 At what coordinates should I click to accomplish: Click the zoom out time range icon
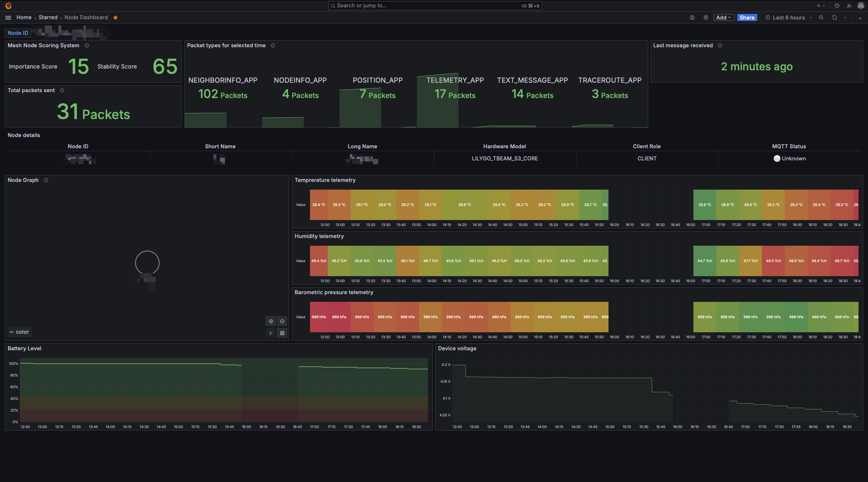821,17
